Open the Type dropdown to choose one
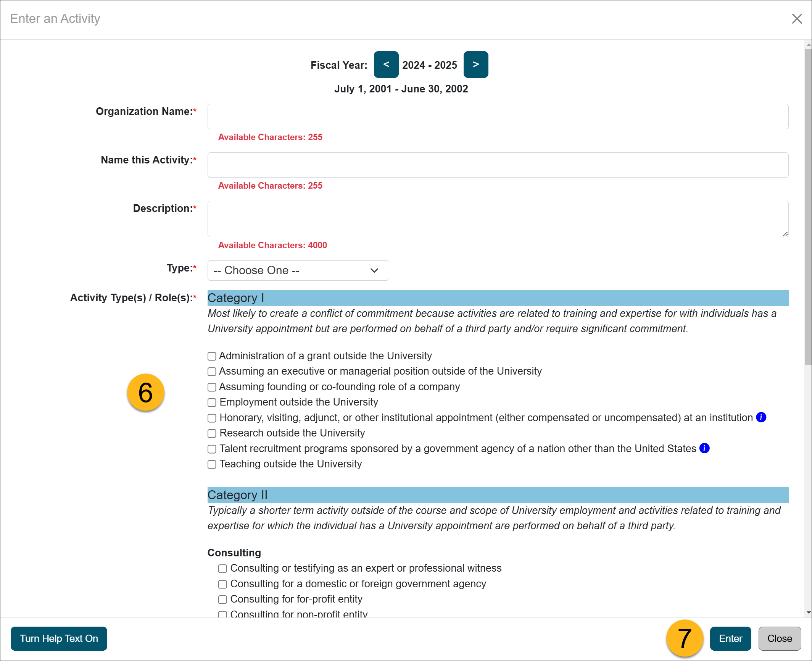Viewport: 812px width, 661px height. click(298, 270)
